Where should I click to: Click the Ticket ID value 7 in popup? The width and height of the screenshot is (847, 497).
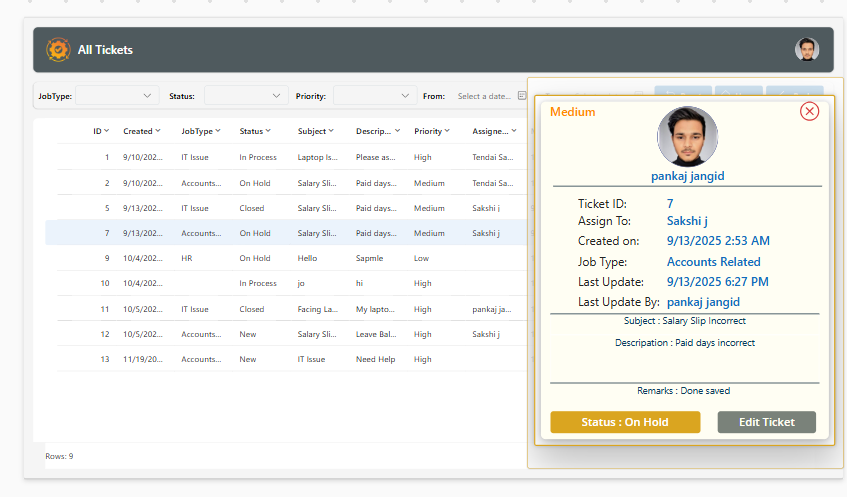[670, 204]
